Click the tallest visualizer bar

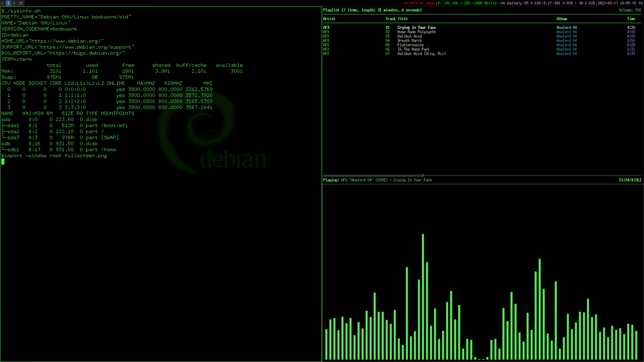coord(423,297)
